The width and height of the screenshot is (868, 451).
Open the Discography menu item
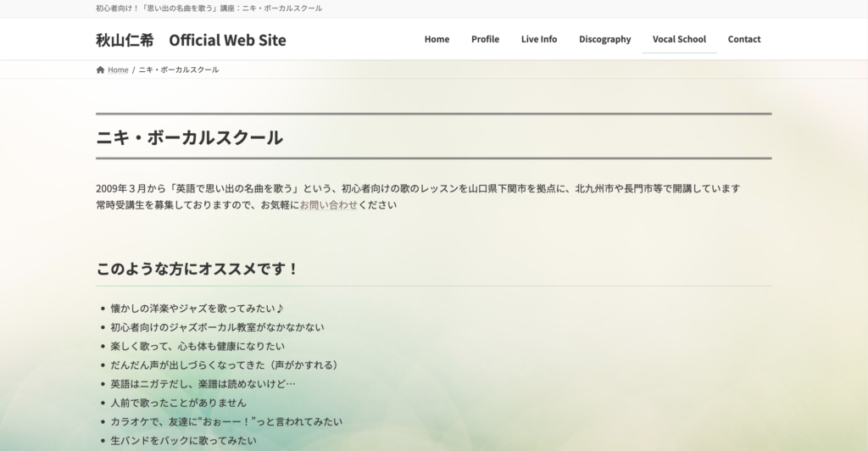pos(604,39)
